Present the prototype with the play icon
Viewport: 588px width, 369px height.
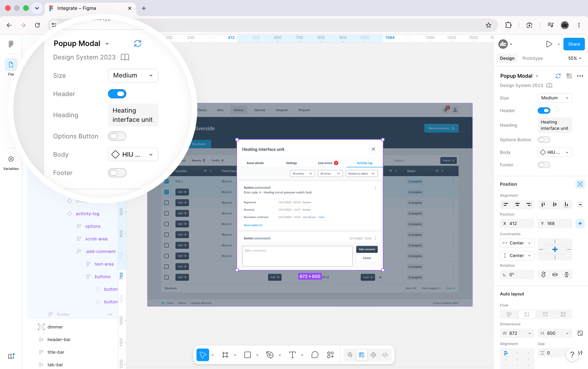549,44
